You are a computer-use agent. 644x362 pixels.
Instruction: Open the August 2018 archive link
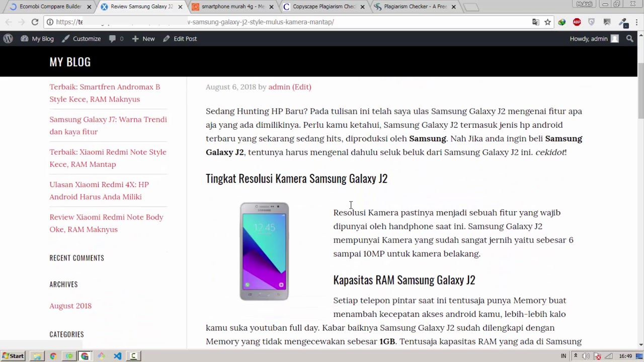[x=70, y=306]
